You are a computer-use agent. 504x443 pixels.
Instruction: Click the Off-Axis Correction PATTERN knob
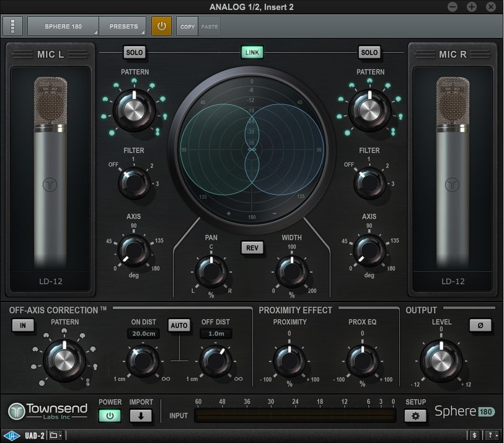coord(64,360)
